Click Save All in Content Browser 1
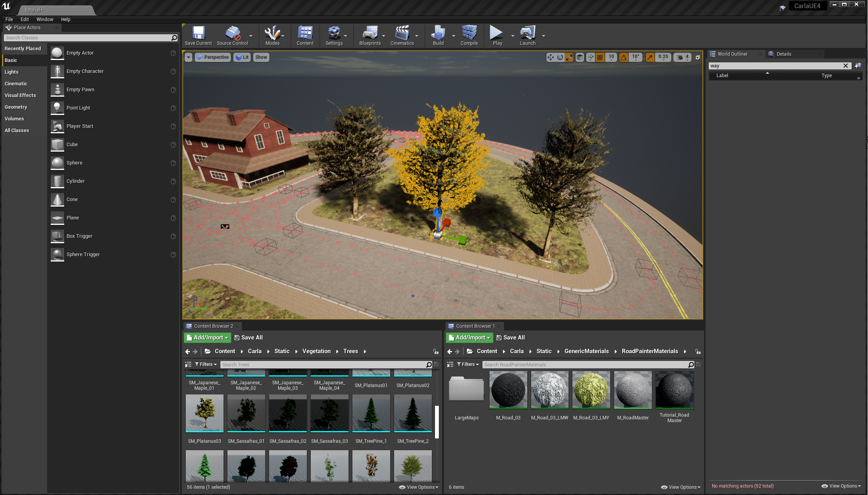The width and height of the screenshot is (868, 495). 511,338
